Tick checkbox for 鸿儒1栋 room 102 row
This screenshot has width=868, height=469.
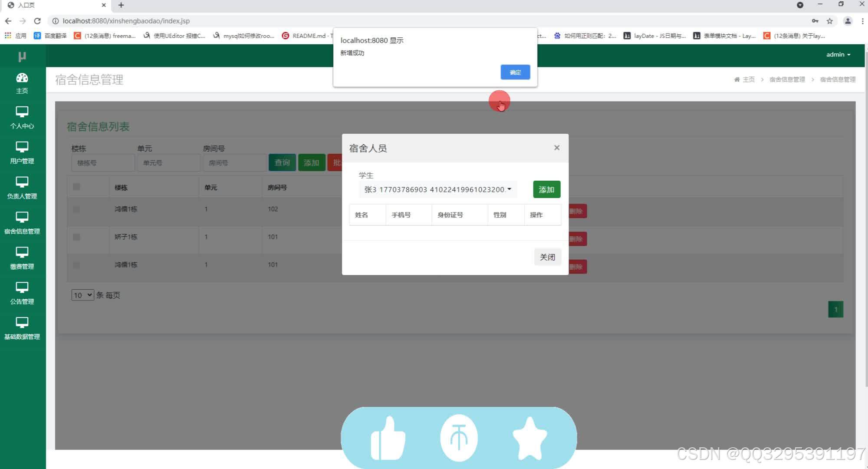(x=76, y=209)
